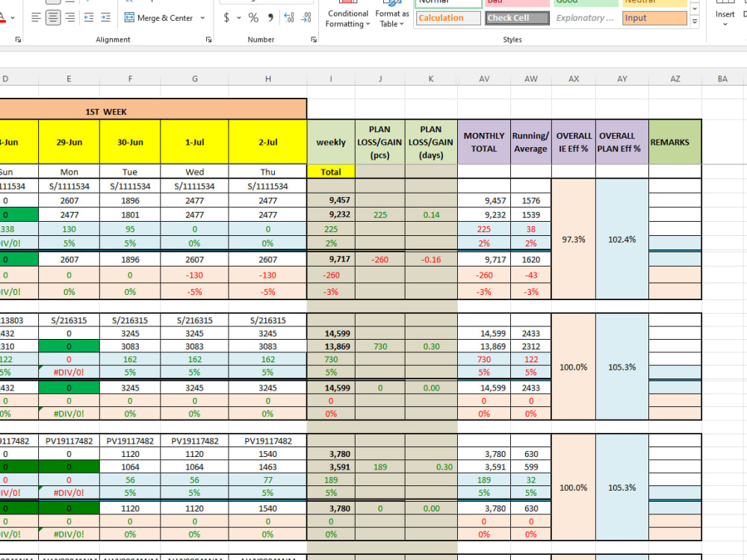Image resolution: width=747 pixels, height=560 pixels.
Task: Select the REMARKS header cell
Action: click(675, 142)
